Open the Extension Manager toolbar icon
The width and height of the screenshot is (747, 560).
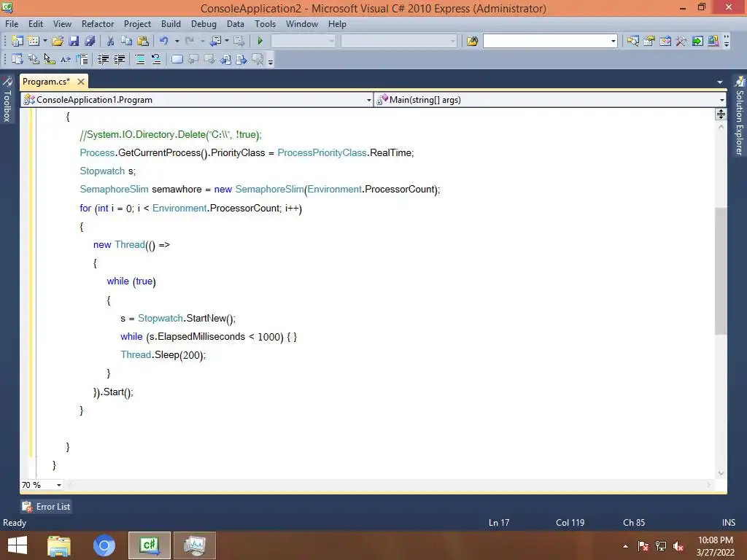[713, 41]
